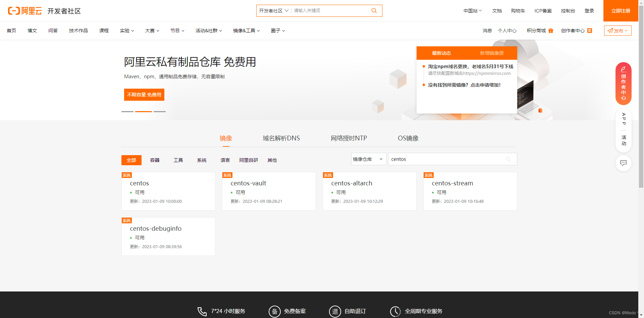The width and height of the screenshot is (644, 318).
Task: Click the 全周期专业服务 clock icon
Action: pos(395,311)
